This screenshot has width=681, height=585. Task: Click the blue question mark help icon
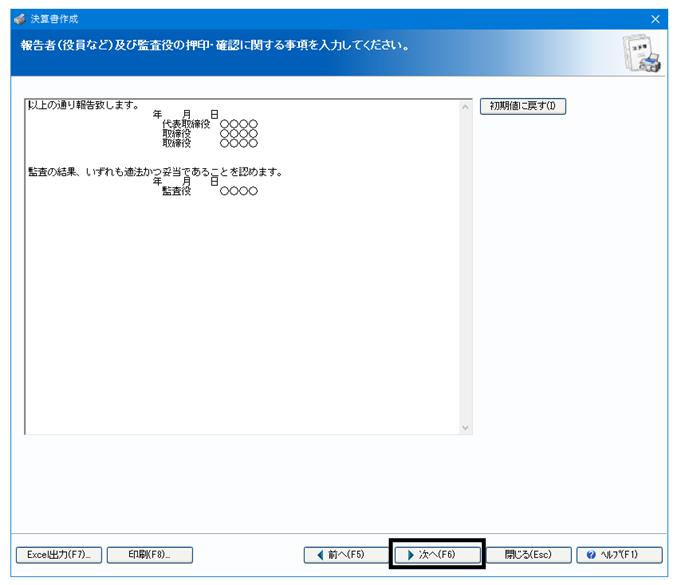click(x=591, y=555)
